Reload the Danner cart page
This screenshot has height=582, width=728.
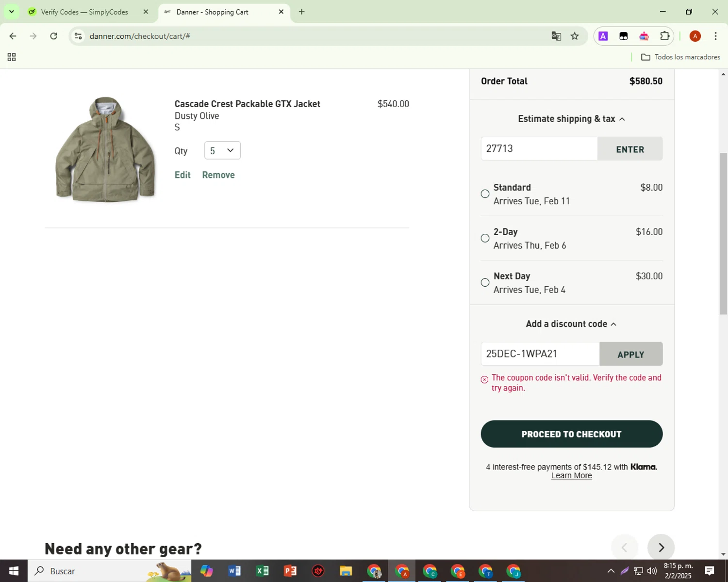pos(54,36)
